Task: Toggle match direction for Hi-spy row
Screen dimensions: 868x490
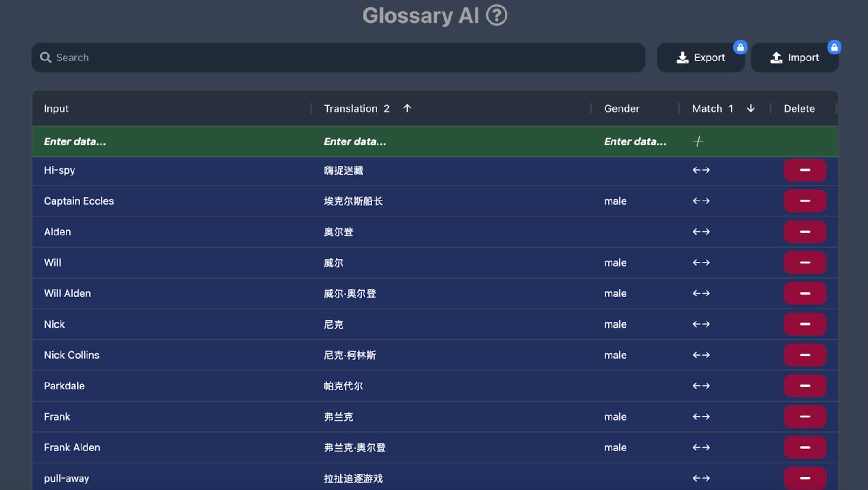Action: point(701,170)
